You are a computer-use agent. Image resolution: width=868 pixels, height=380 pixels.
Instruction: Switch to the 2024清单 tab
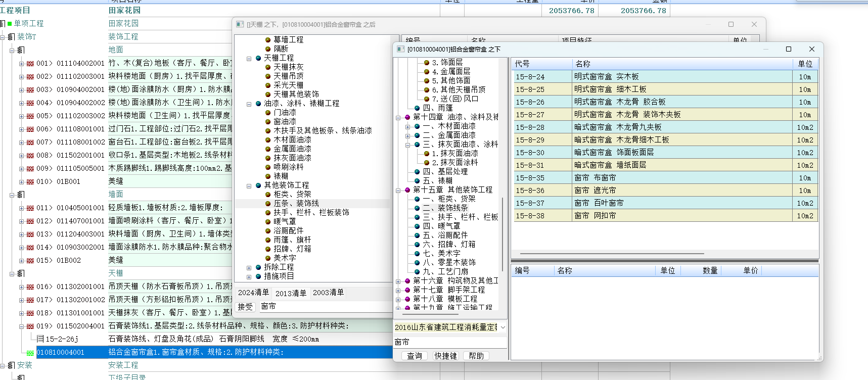point(254,293)
